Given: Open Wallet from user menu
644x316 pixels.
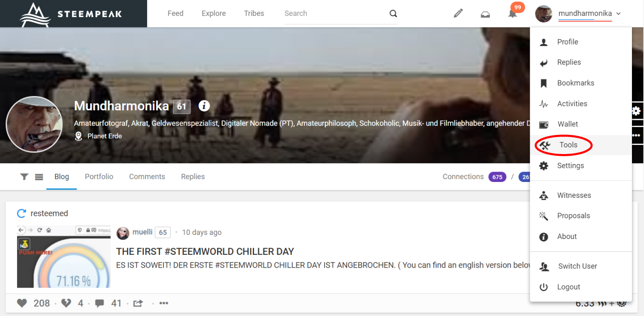Looking at the screenshot, I should pyautogui.click(x=581, y=124).
